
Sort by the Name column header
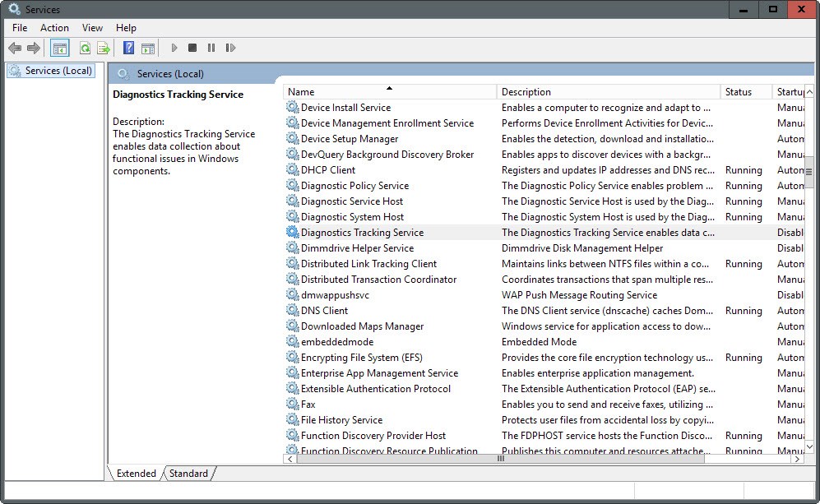tap(390, 92)
